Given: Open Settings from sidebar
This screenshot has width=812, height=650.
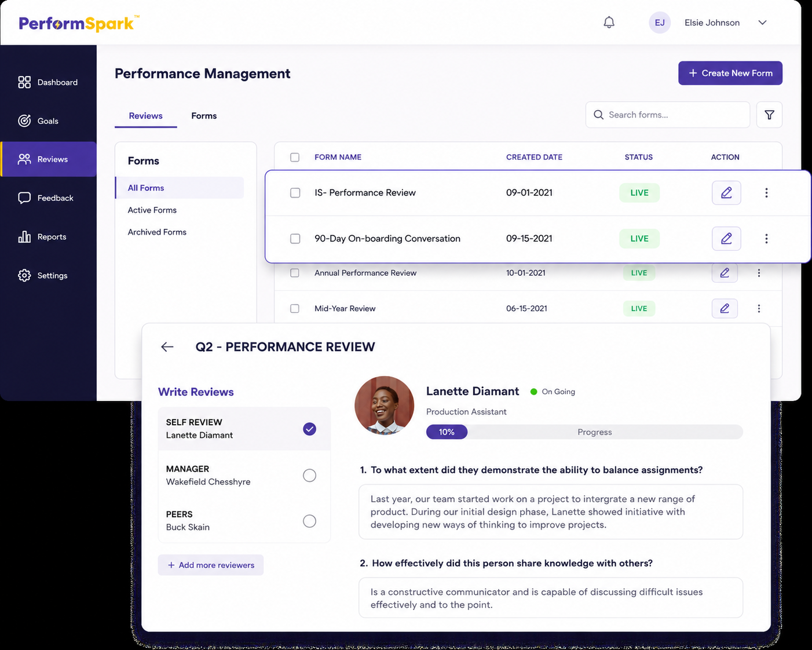Looking at the screenshot, I should click(x=48, y=276).
